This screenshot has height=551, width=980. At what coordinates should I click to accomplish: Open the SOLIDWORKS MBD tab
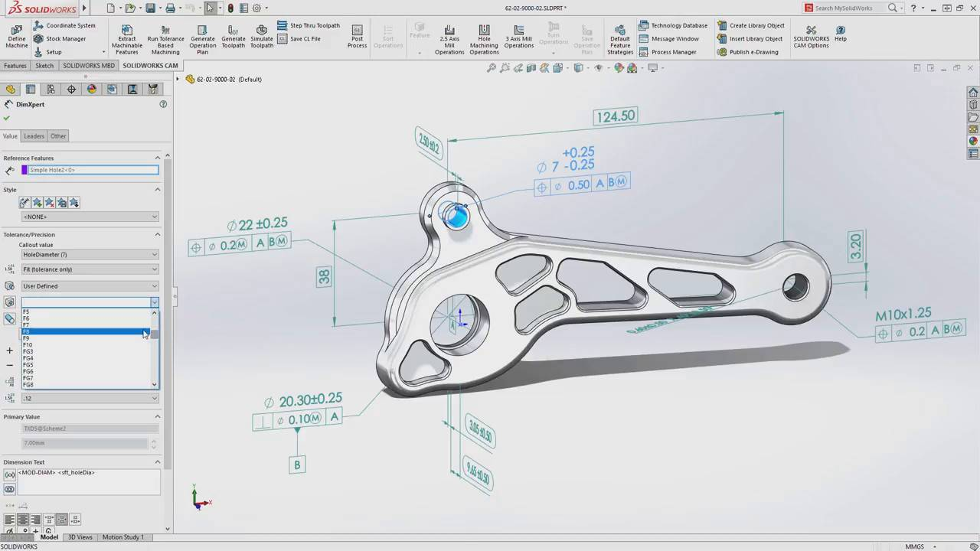(89, 66)
